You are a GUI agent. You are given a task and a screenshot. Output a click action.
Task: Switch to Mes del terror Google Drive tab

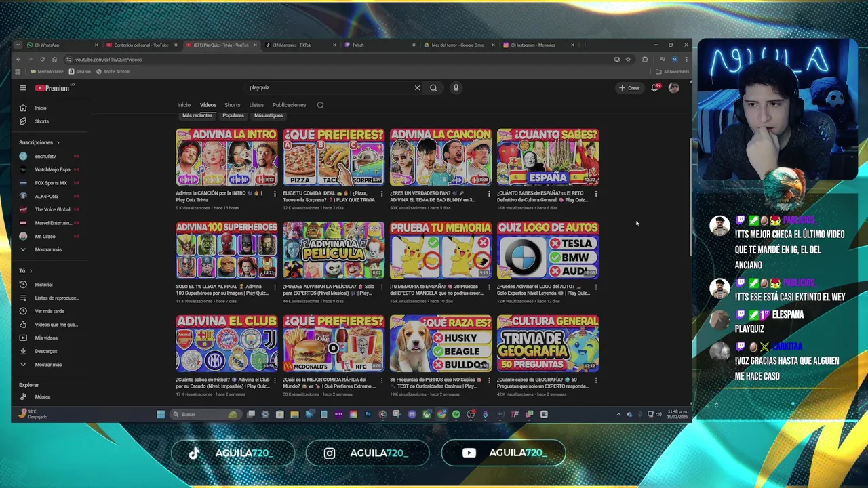pyautogui.click(x=458, y=45)
